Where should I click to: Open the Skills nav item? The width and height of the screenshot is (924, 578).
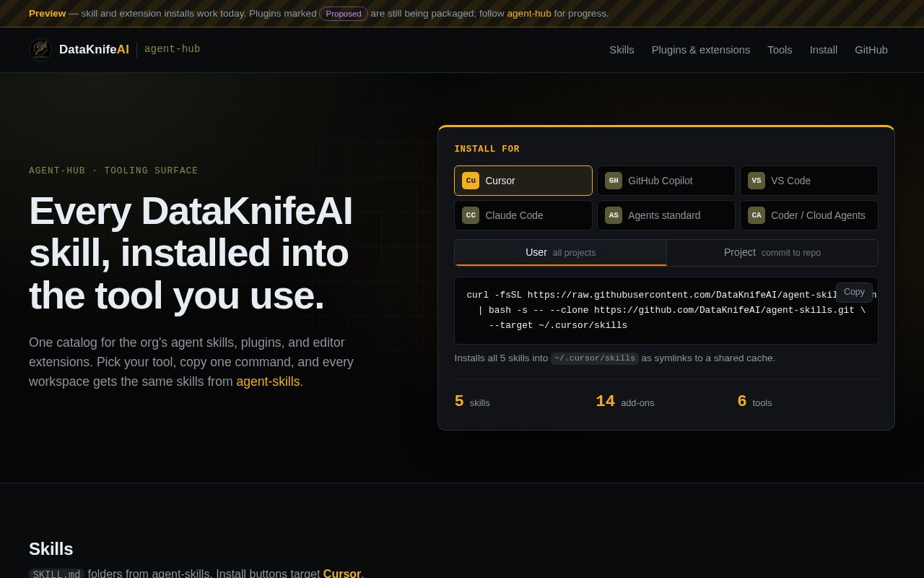[622, 50]
